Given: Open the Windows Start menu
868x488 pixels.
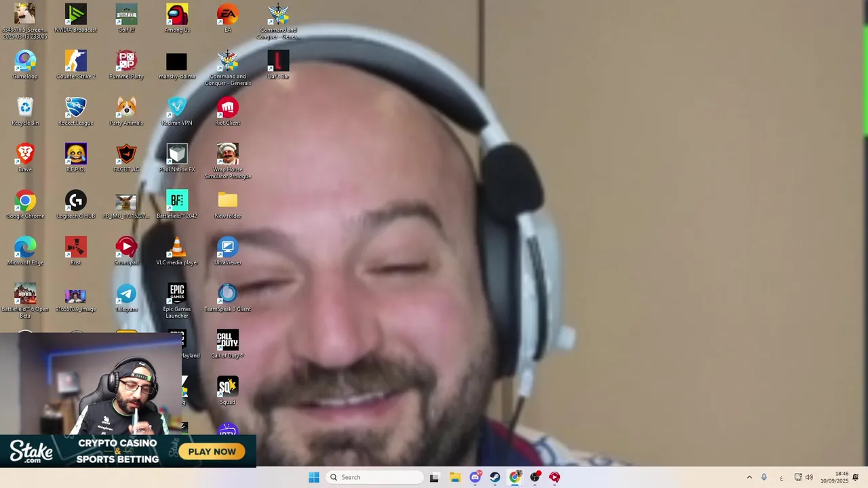Looking at the screenshot, I should 314,477.
